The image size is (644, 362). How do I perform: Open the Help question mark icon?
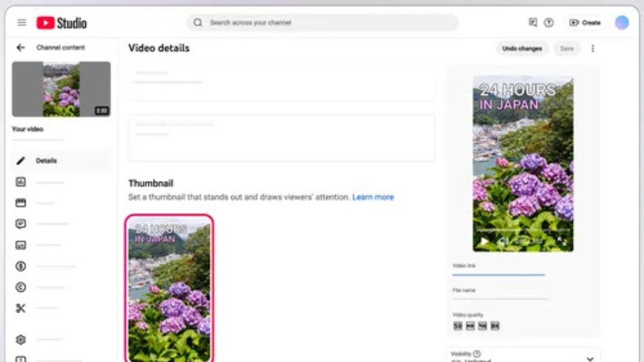548,23
